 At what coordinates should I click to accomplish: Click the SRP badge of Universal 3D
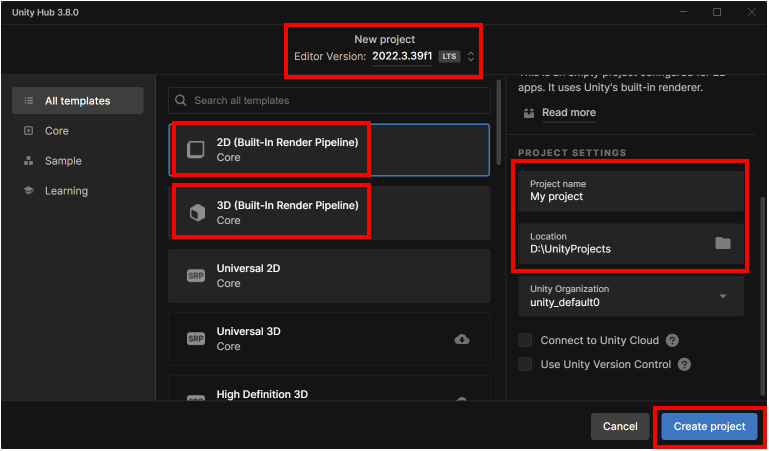pyautogui.click(x=196, y=339)
